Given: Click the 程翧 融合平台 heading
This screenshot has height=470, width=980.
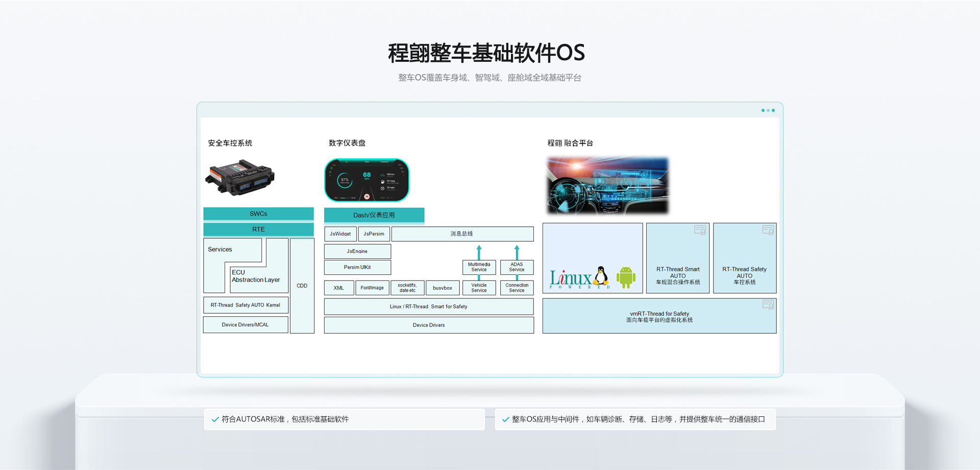Looking at the screenshot, I should tap(570, 143).
